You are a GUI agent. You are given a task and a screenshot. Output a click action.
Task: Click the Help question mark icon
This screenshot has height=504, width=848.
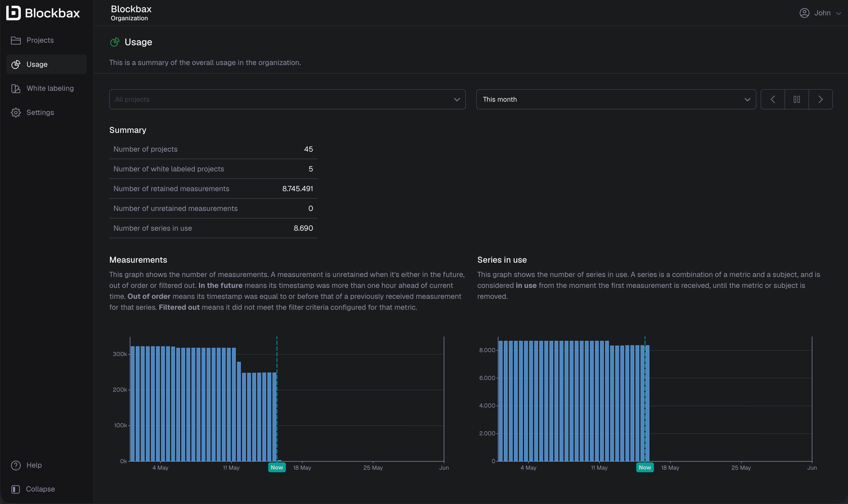16,465
